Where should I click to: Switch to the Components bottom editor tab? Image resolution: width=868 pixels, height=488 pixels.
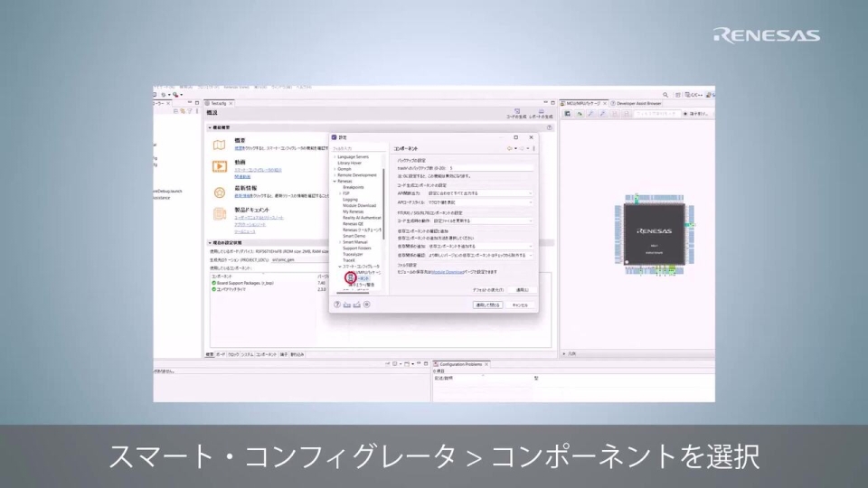[x=266, y=354]
